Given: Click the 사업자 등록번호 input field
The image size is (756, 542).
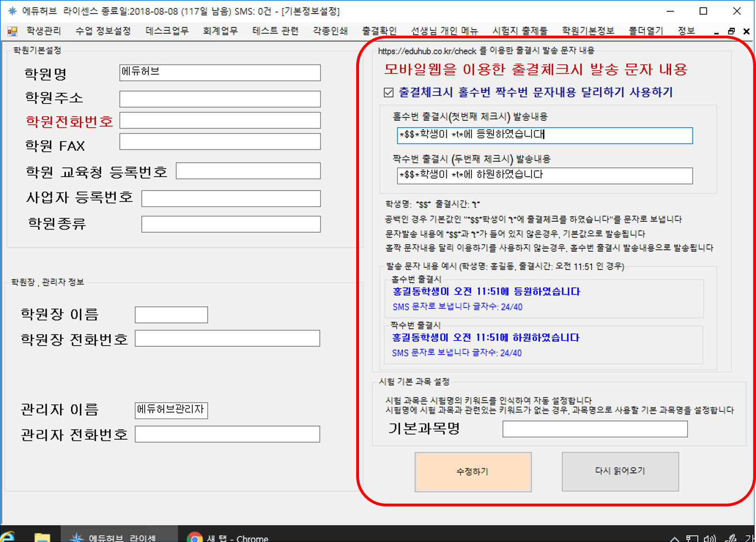Looking at the screenshot, I should pos(231,198).
